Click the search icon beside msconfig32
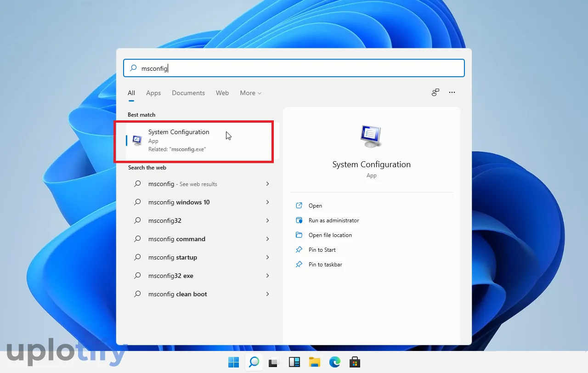Screen dimensions: 588x373 point(137,220)
